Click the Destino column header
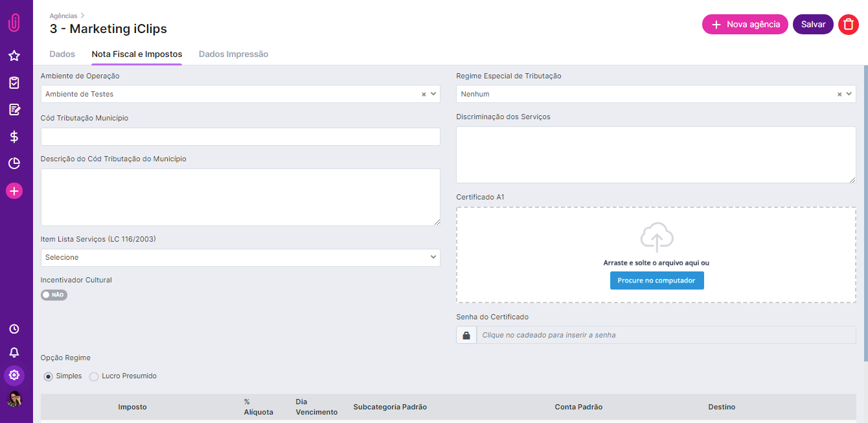This screenshot has width=868, height=423. pos(722,407)
